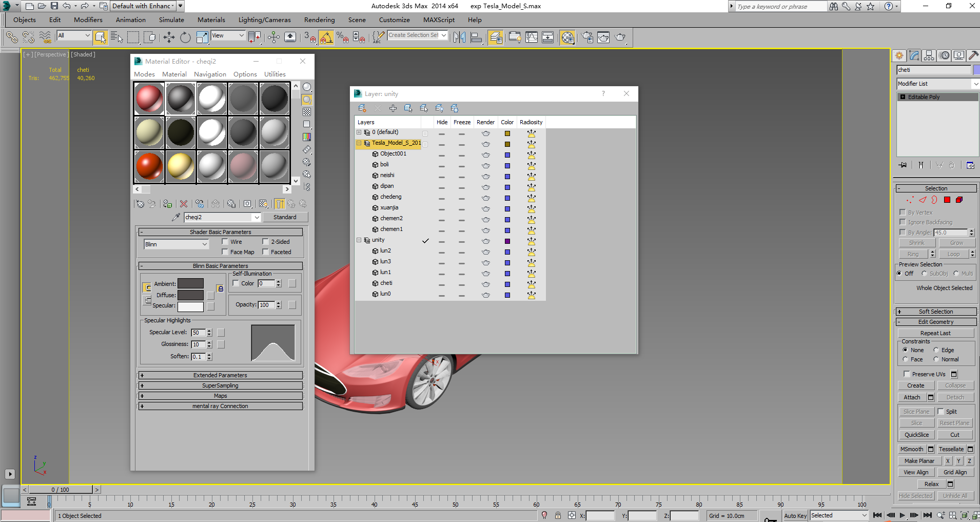980x522 pixels.
Task: Select the Select and Move tool
Action: [169, 37]
